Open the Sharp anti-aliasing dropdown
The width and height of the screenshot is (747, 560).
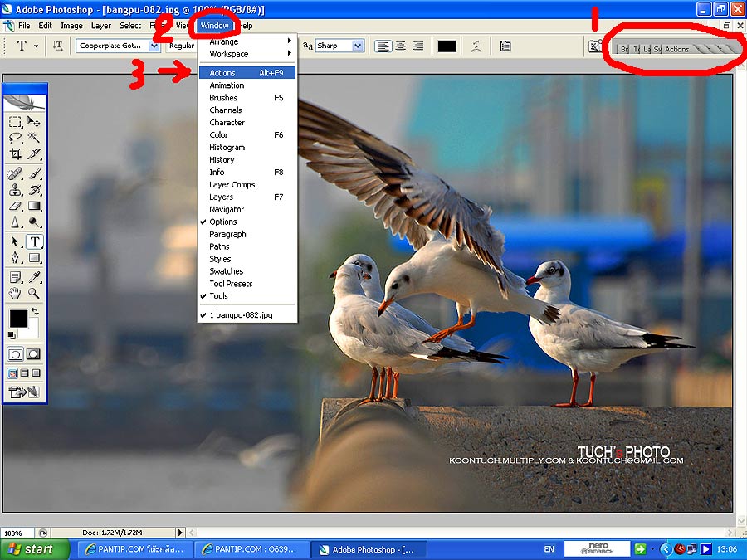coord(358,46)
